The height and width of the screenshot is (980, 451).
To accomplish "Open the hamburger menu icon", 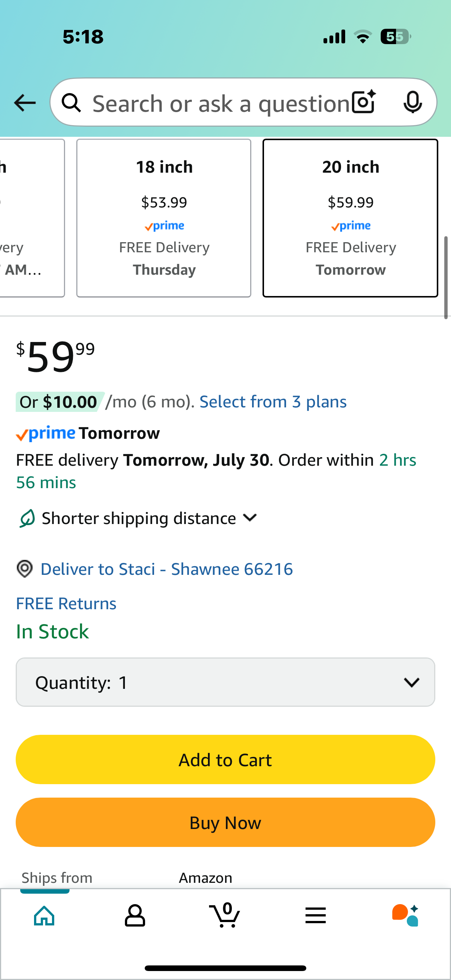I will pos(316,915).
